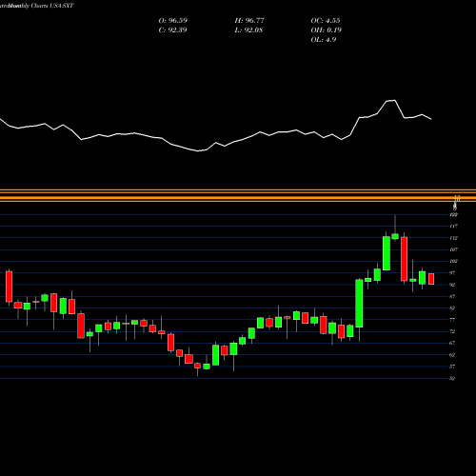Viewport: 476px width, 476px height.
Task: Click the 77 price axis label
Action: coord(452,320)
